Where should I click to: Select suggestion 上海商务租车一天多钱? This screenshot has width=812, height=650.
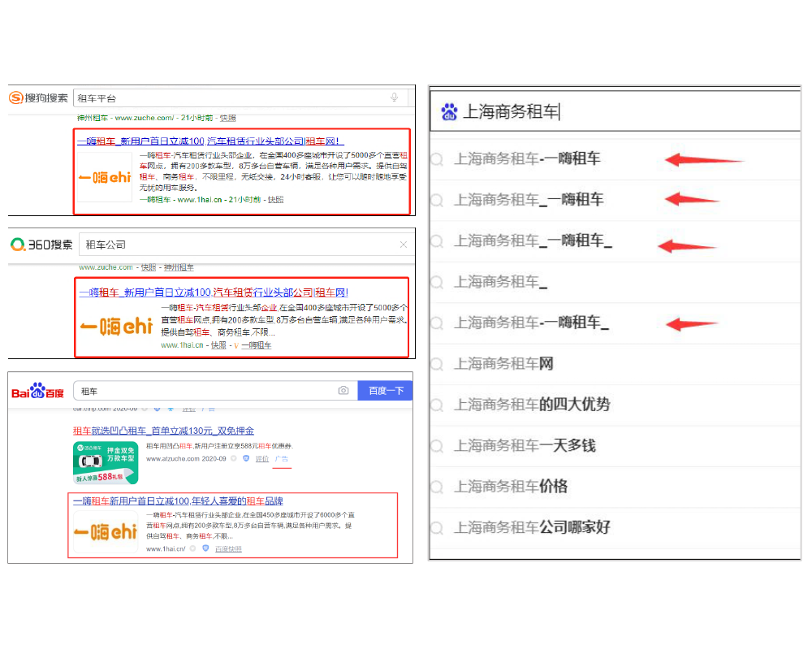point(615,446)
